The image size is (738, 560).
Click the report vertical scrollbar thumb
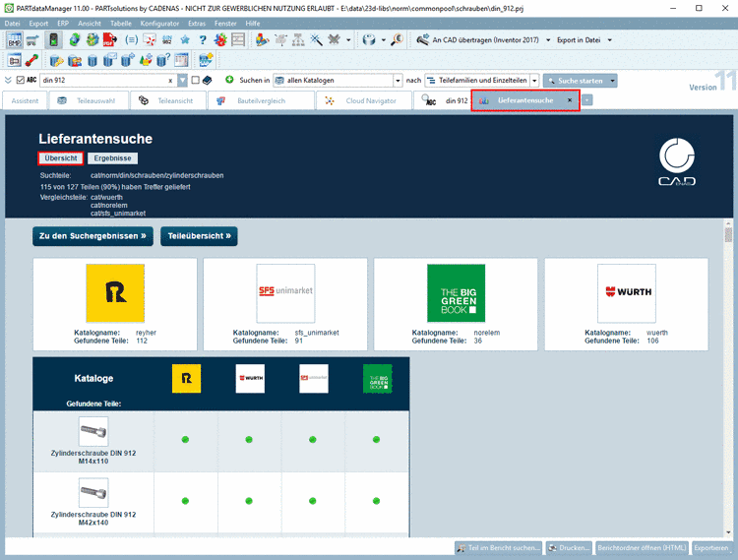click(x=728, y=234)
